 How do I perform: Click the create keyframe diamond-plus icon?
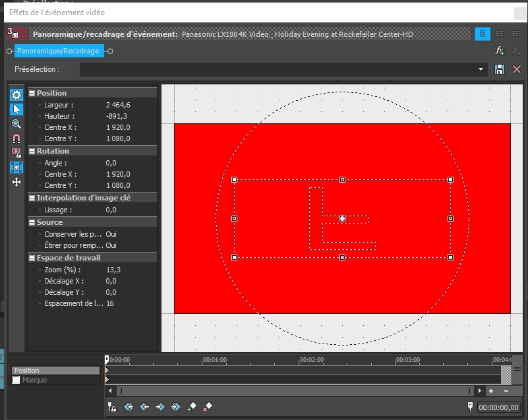(x=192, y=407)
